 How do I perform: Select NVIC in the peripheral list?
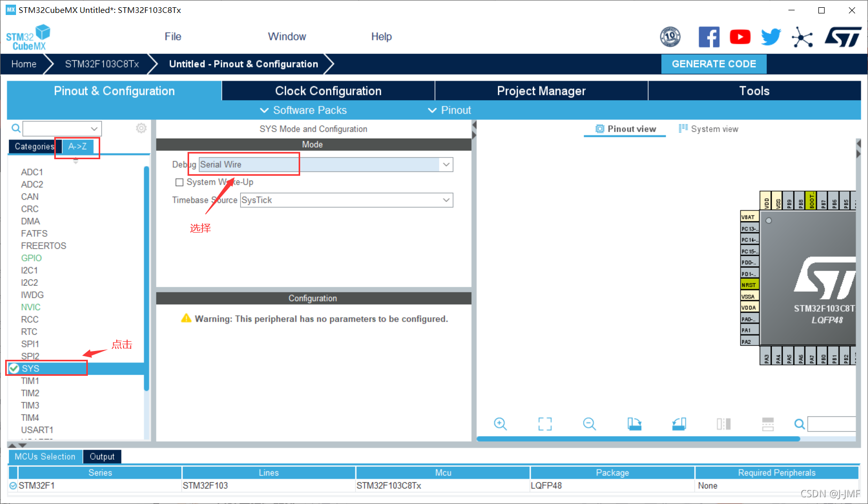click(30, 307)
